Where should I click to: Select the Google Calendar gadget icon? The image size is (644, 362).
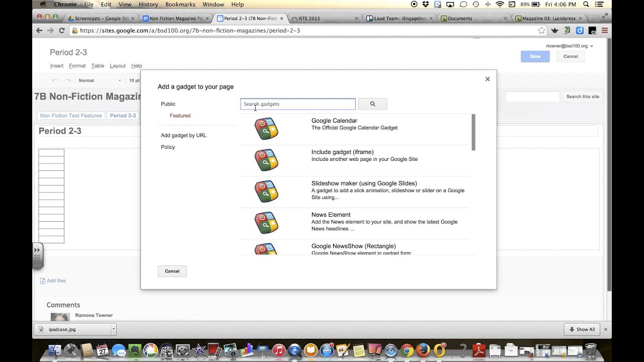point(266,129)
